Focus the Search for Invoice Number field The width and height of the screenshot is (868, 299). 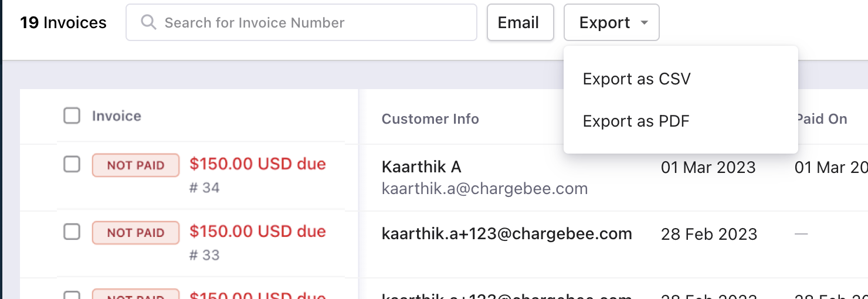tap(301, 22)
